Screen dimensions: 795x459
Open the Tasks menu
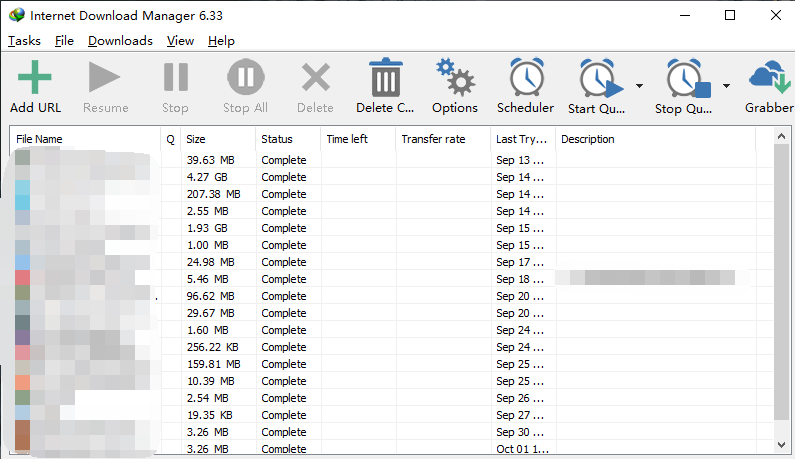tap(24, 41)
